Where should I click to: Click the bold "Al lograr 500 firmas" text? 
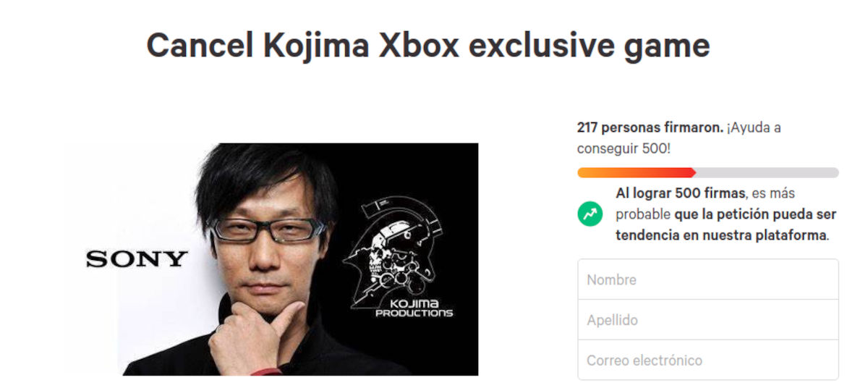678,194
